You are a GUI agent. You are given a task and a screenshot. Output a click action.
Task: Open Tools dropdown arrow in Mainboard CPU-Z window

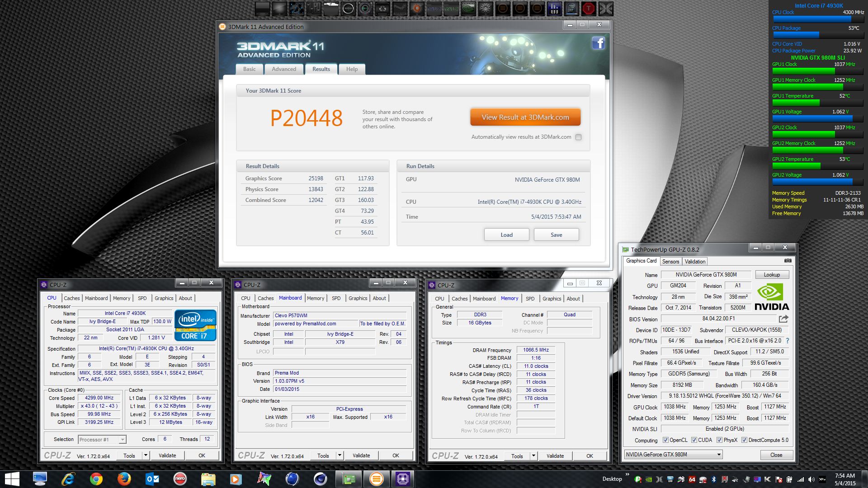point(340,455)
